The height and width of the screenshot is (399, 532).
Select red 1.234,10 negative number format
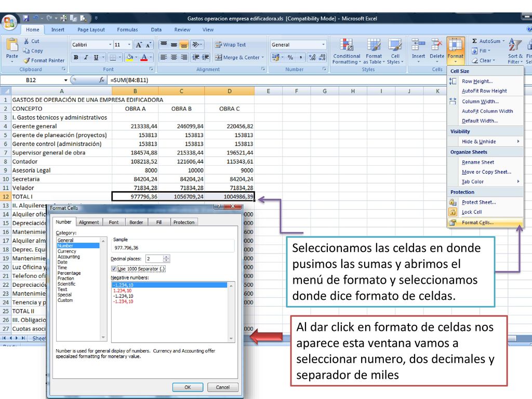click(x=122, y=290)
